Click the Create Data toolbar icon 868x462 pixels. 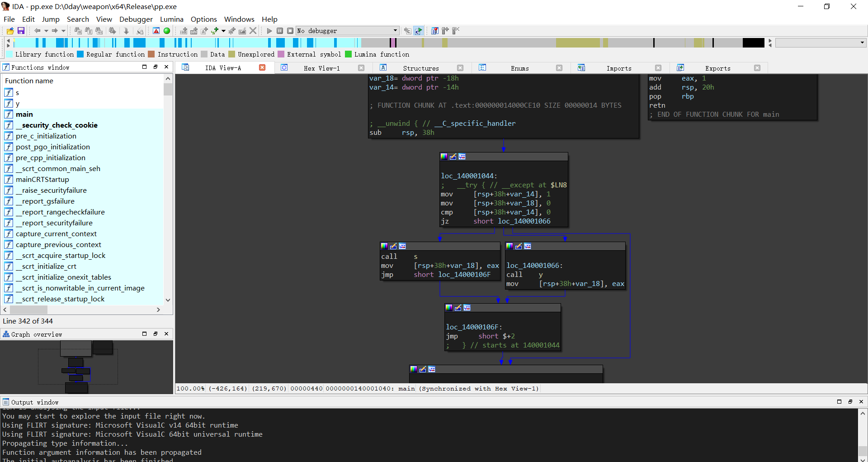pyautogui.click(x=193, y=31)
